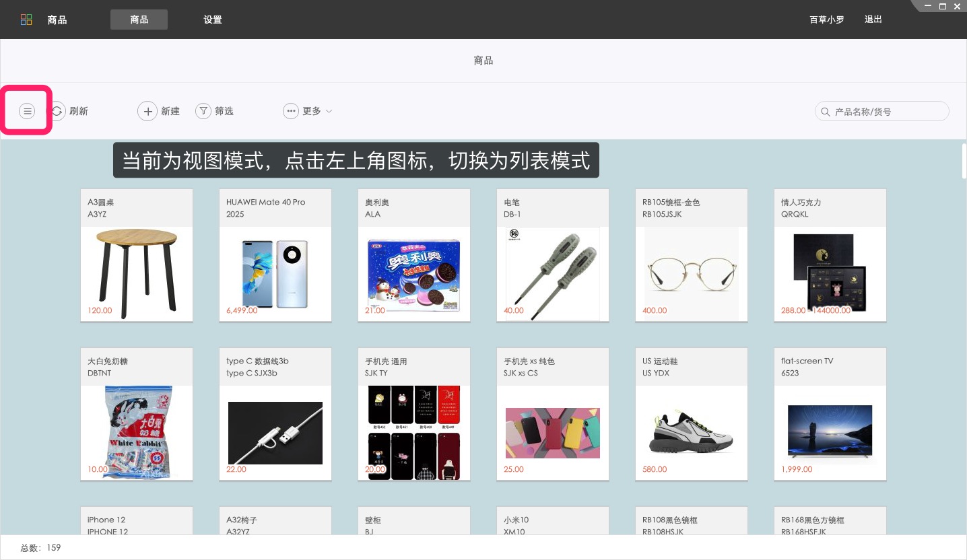The image size is (967, 560).
Task: Click the RB108黑色镜框 card title
Action: [x=670, y=520]
